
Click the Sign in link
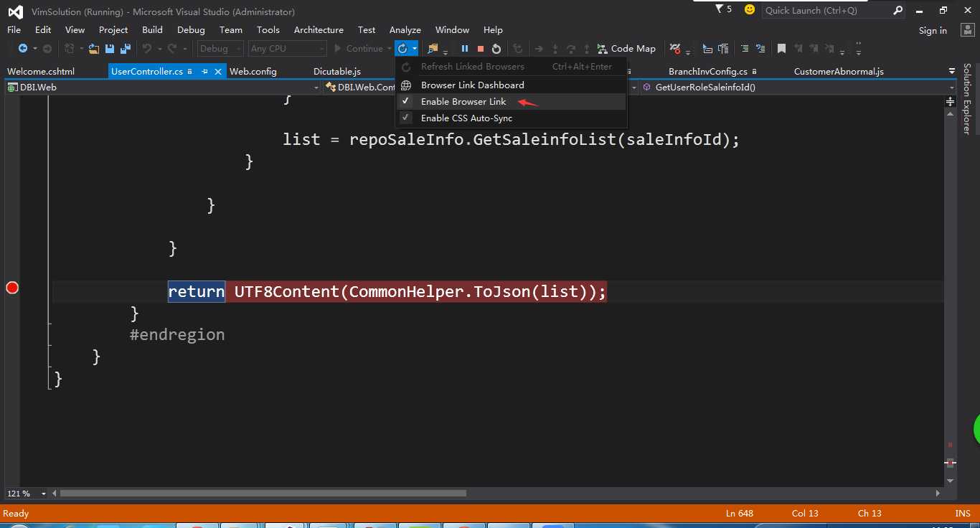tap(933, 30)
